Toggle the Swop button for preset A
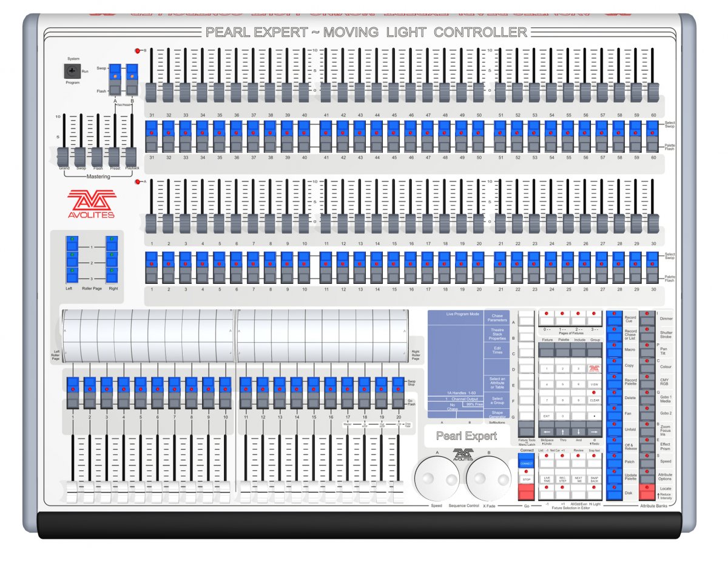Image resolution: width=728 pixels, height=566 pixels. [115, 70]
